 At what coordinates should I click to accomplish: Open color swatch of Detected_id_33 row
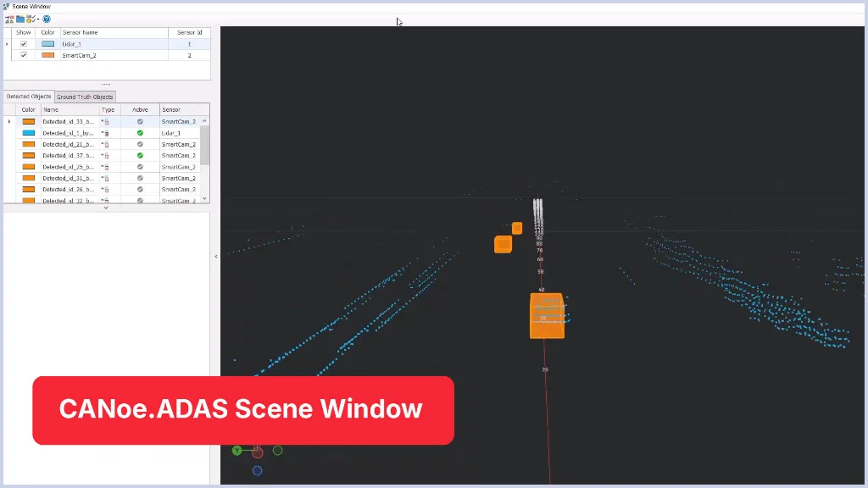click(28, 122)
